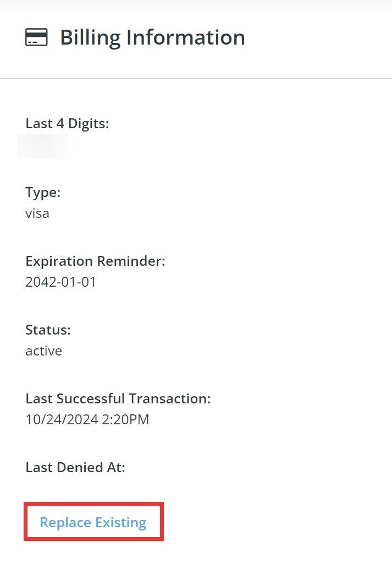
Task: Click the Type label
Action: point(42,192)
